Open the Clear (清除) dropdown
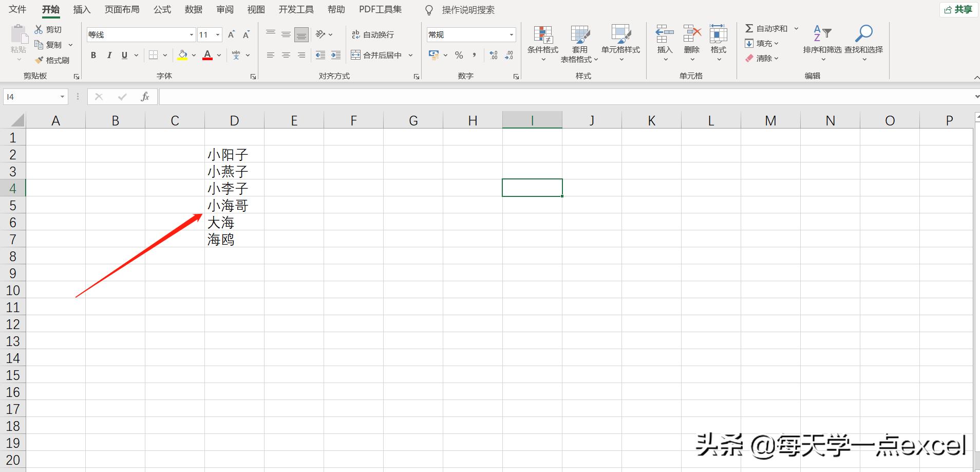The width and height of the screenshot is (980, 472). (762, 59)
